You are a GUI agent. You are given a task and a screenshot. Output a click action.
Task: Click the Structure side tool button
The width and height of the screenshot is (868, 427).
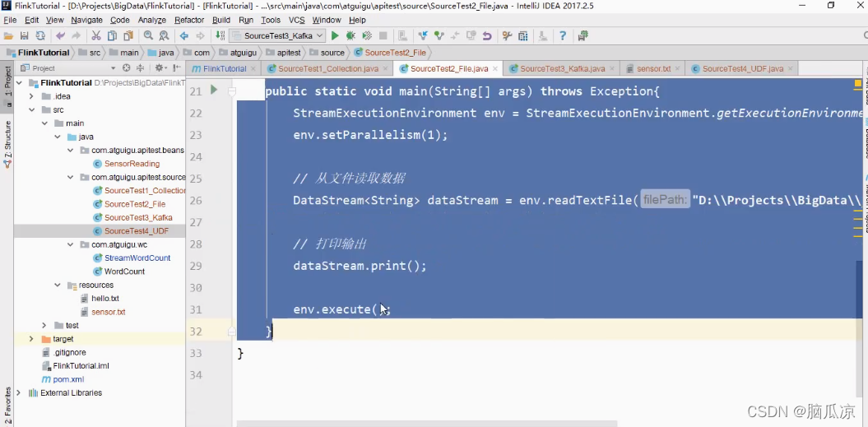pos(7,145)
